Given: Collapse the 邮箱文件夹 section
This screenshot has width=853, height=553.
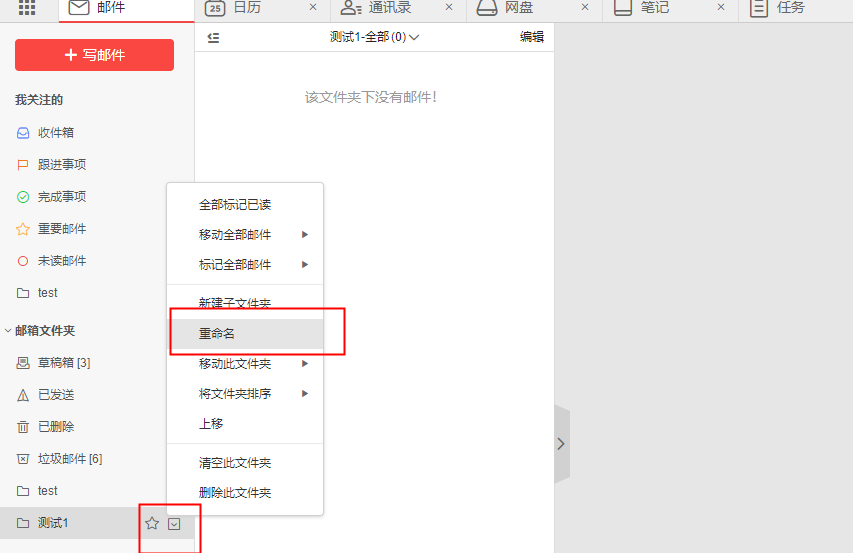Looking at the screenshot, I should 9,331.
